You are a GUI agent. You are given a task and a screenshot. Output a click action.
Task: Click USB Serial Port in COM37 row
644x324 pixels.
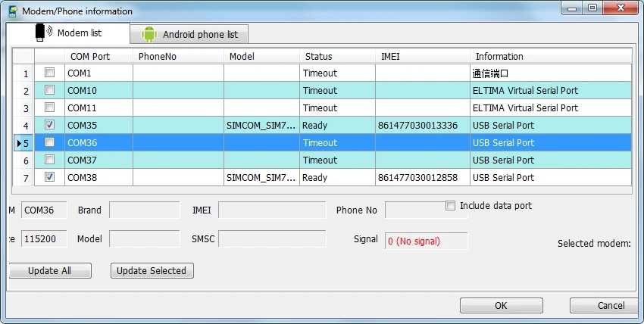pyautogui.click(x=551, y=160)
